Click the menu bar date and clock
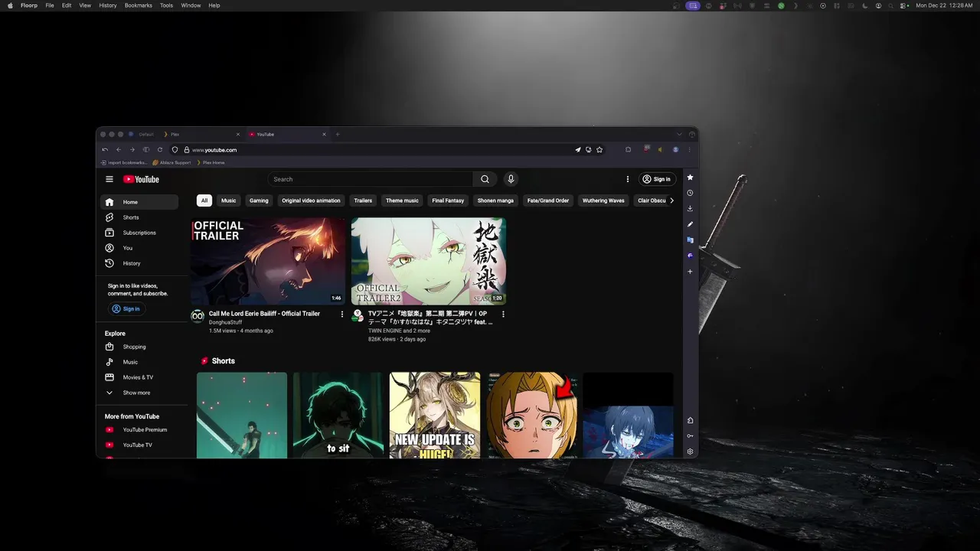The image size is (980, 551). click(x=944, y=5)
